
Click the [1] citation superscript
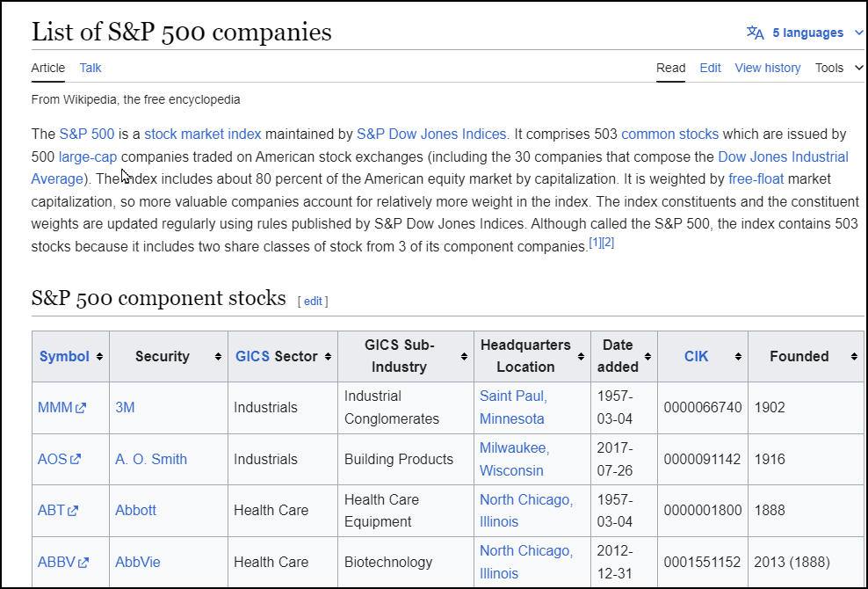(595, 242)
